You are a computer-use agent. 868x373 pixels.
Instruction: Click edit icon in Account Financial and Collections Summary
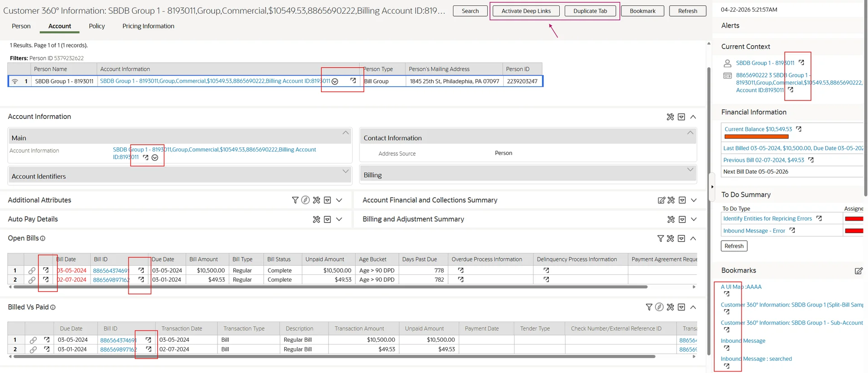pos(661,200)
